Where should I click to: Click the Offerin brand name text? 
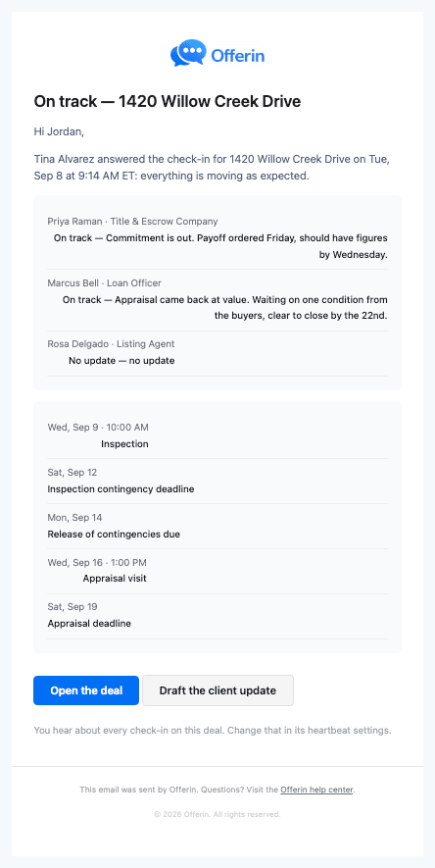click(238, 55)
